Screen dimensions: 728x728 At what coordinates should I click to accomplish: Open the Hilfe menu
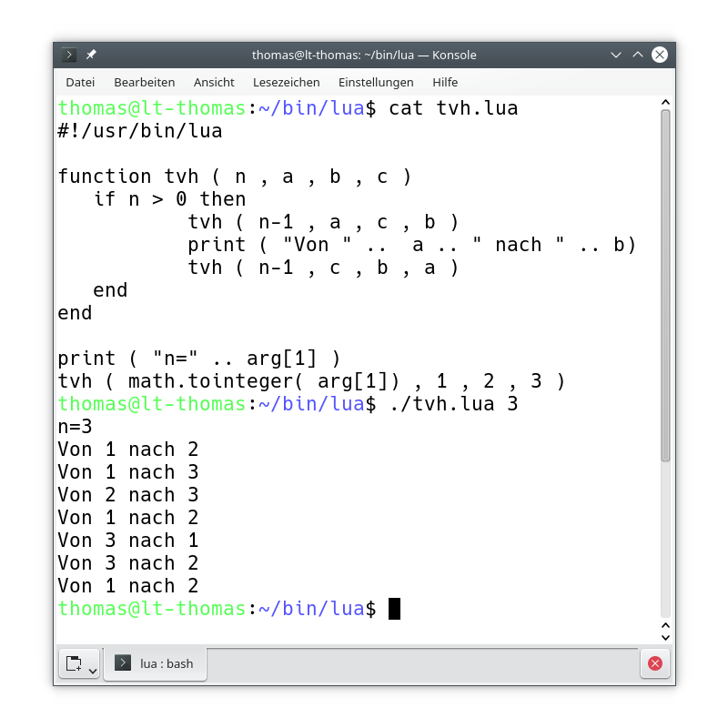coord(445,82)
